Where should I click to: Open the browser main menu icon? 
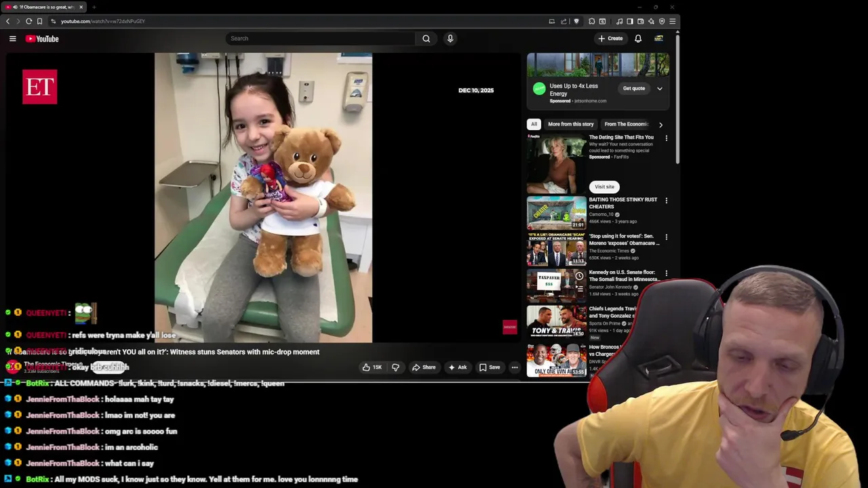(x=672, y=21)
